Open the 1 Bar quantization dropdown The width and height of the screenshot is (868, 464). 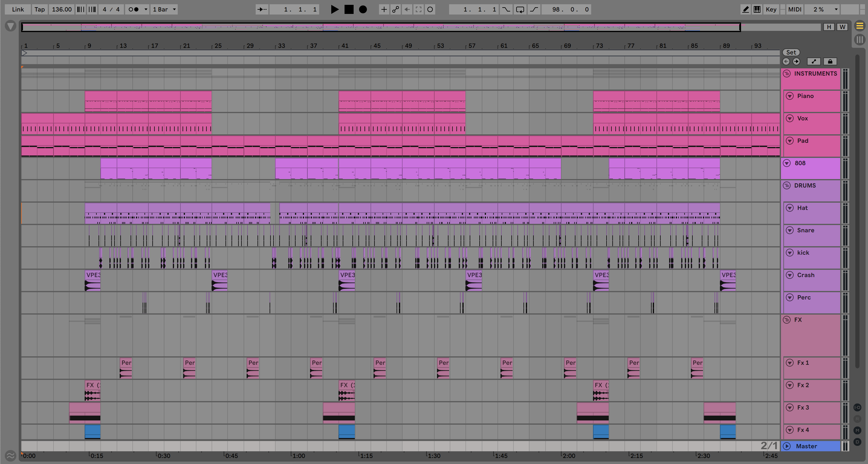pyautogui.click(x=164, y=9)
